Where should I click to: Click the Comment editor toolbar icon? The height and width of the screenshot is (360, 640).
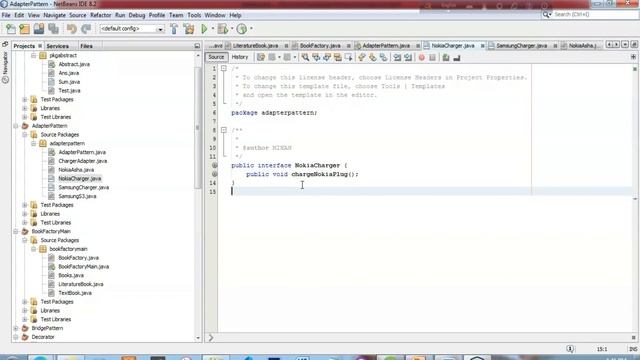click(446, 58)
